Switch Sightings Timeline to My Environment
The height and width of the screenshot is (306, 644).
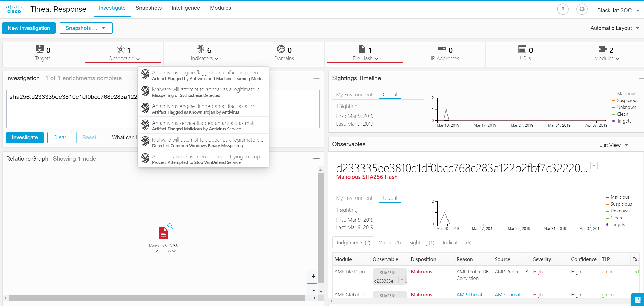(x=354, y=95)
